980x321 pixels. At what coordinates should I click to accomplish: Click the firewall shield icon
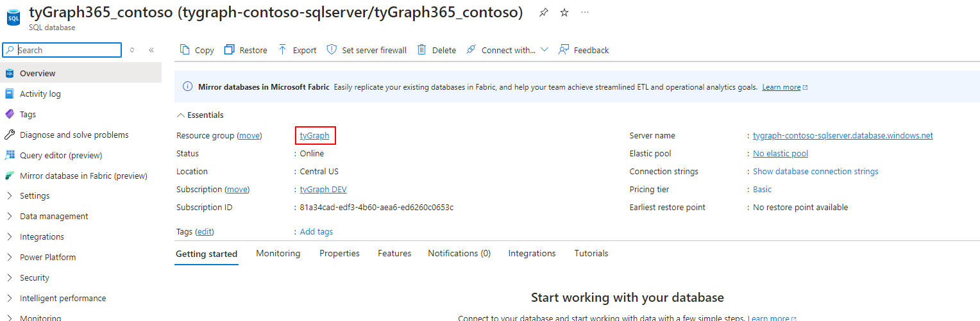(332, 50)
